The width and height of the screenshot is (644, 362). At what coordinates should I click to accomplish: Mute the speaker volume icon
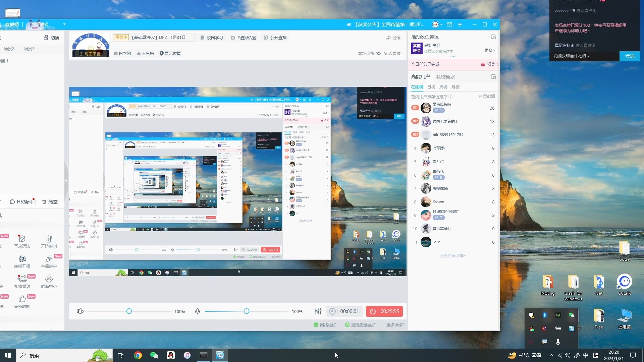point(80,311)
